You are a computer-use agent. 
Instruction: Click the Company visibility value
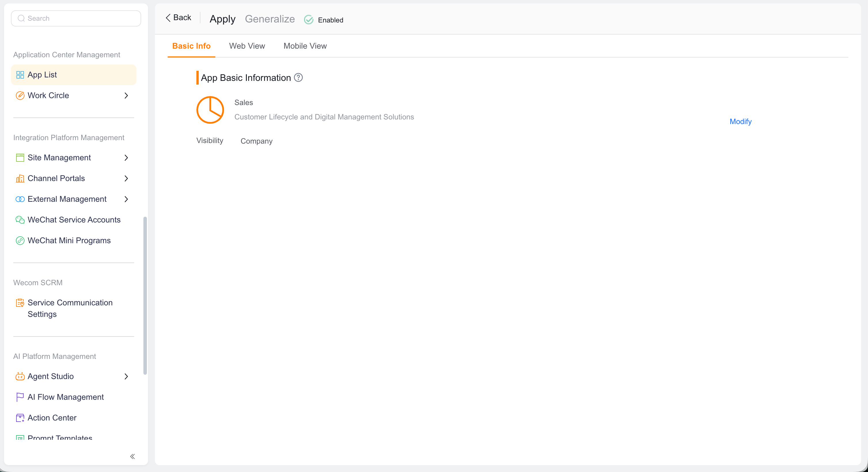[256, 141]
